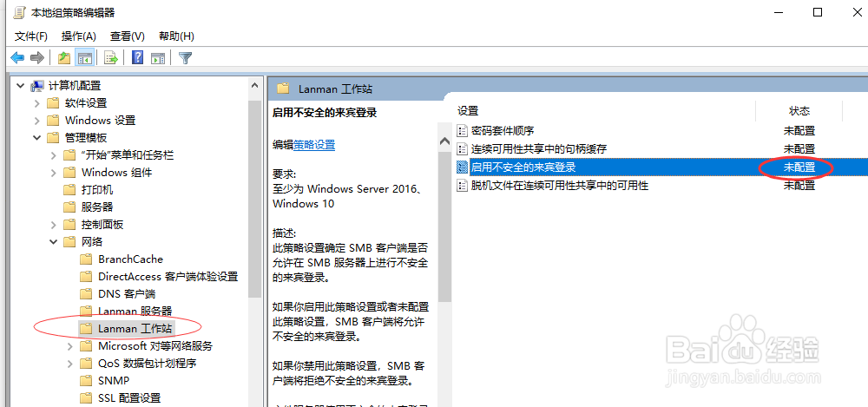The height and width of the screenshot is (407, 868).
Task: Expand the Windows 设置 tree node
Action: point(36,120)
